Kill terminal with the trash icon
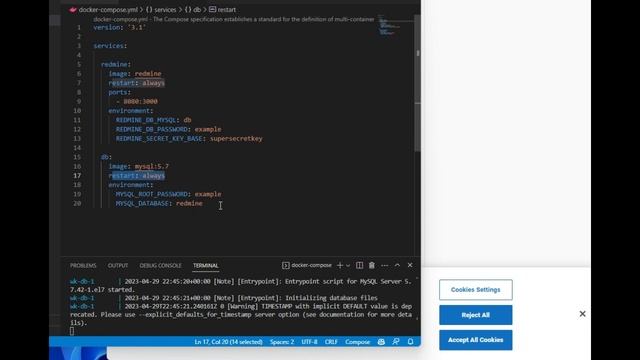The height and width of the screenshot is (360, 640). tap(372, 265)
